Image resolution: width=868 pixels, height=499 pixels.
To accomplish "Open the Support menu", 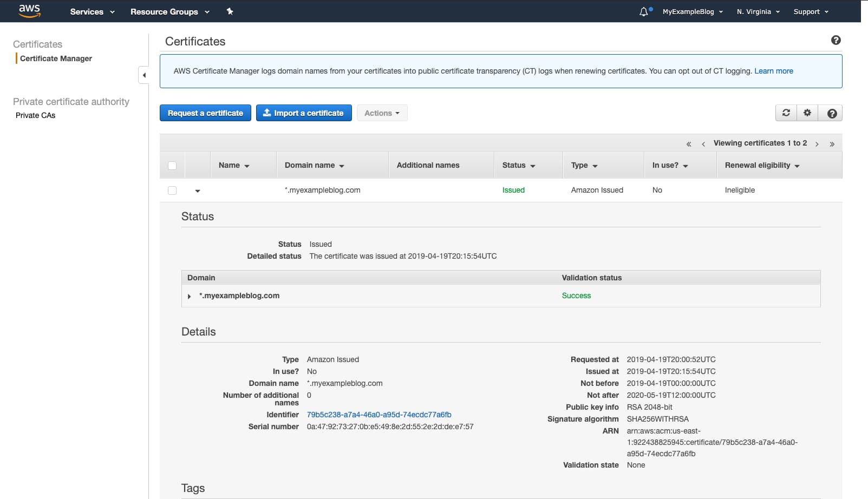I will [811, 11].
